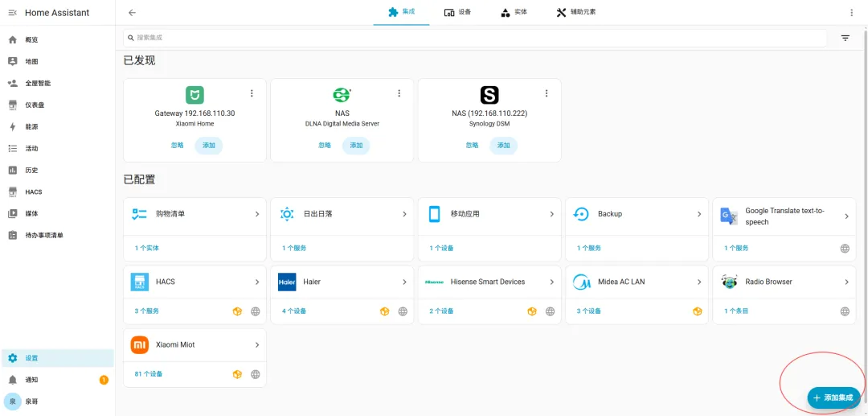Open 通知 in the sidebar
Screen dimensions: 868x416
click(58, 380)
